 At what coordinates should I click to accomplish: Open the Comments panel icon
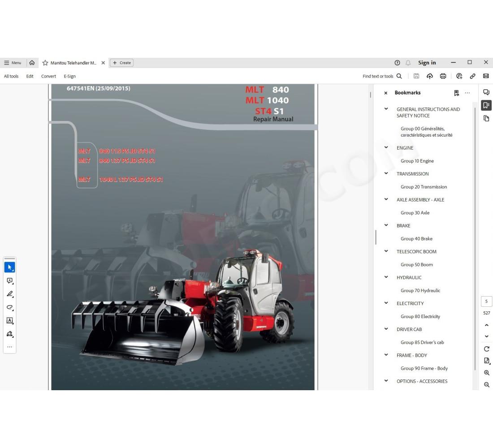pos(486,92)
